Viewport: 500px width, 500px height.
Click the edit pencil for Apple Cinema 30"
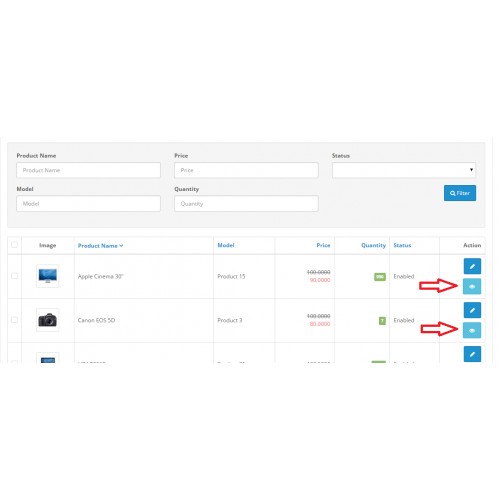point(472,266)
